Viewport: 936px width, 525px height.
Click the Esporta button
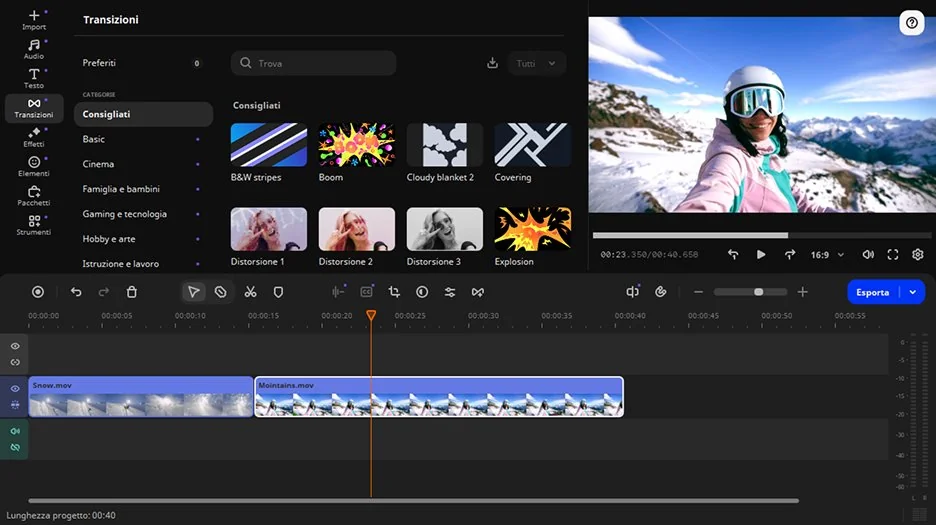pyautogui.click(x=872, y=292)
